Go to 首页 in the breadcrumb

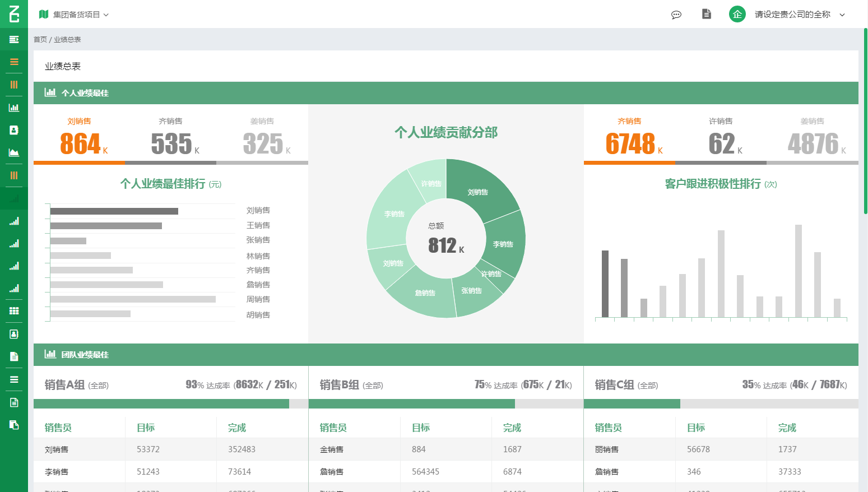(x=40, y=40)
